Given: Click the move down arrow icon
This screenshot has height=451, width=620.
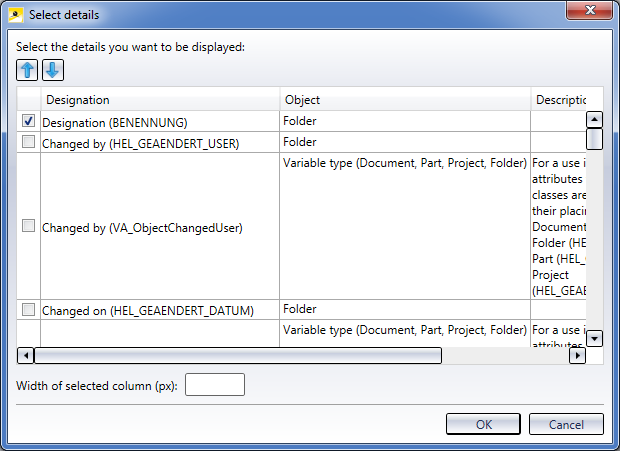Looking at the screenshot, I should tap(52, 70).
